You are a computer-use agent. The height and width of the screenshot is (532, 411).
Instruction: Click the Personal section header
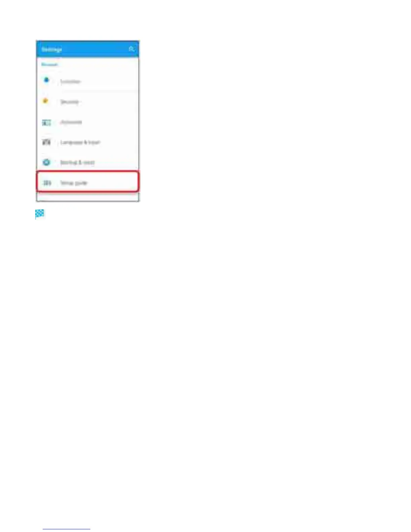pyautogui.click(x=49, y=64)
